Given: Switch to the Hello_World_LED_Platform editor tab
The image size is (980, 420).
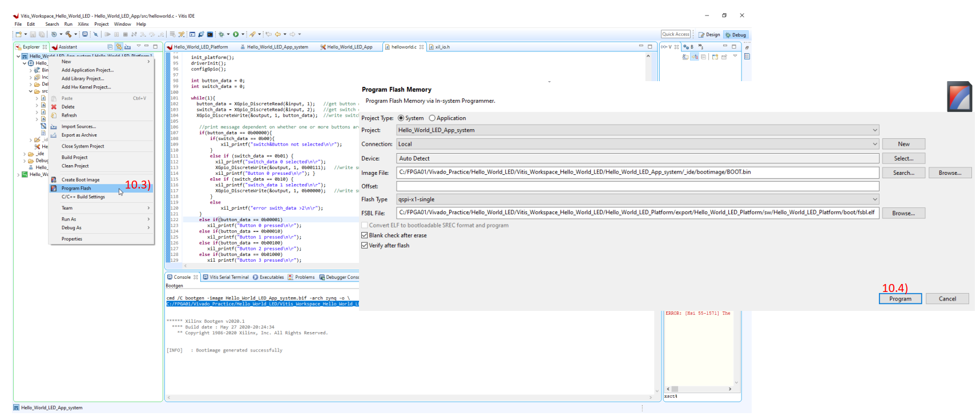Looking at the screenshot, I should (200, 47).
